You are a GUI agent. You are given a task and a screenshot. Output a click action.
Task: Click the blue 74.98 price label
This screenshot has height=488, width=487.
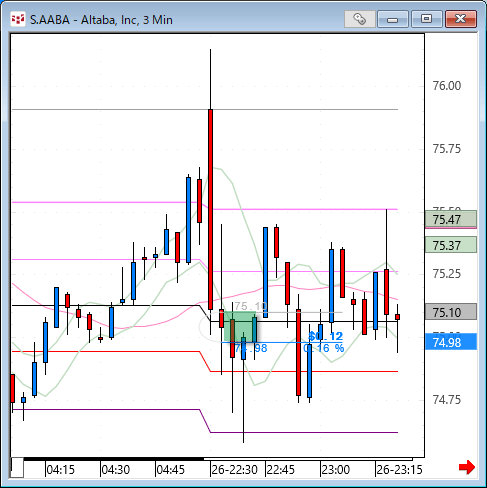[x=451, y=342]
